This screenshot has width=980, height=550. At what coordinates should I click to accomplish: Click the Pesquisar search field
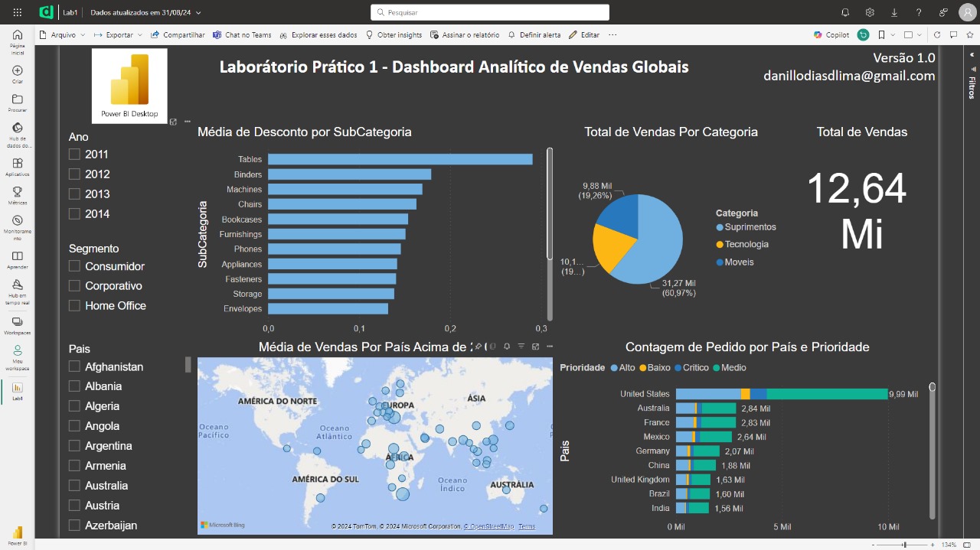tap(490, 12)
